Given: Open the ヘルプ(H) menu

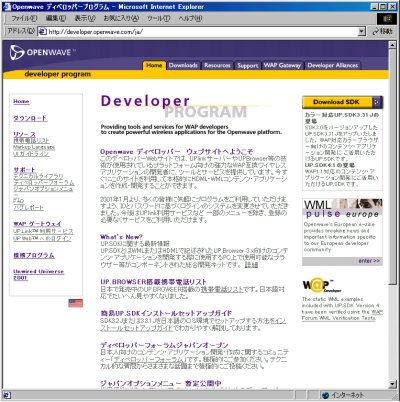Looking at the screenshot, I should pyautogui.click(x=190, y=18).
